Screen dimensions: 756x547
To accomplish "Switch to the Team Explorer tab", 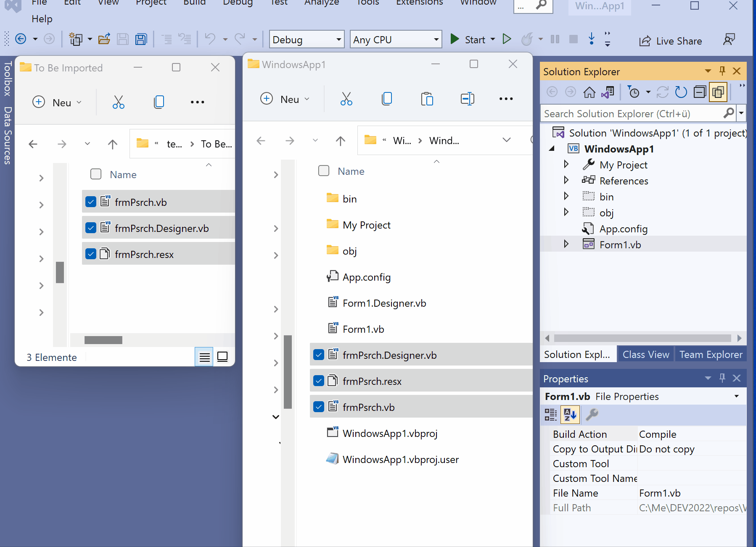I will [x=711, y=354].
